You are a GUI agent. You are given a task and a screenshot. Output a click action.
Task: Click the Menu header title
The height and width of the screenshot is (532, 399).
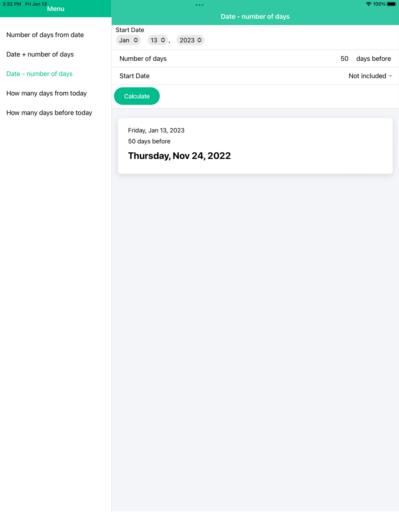(56, 9)
